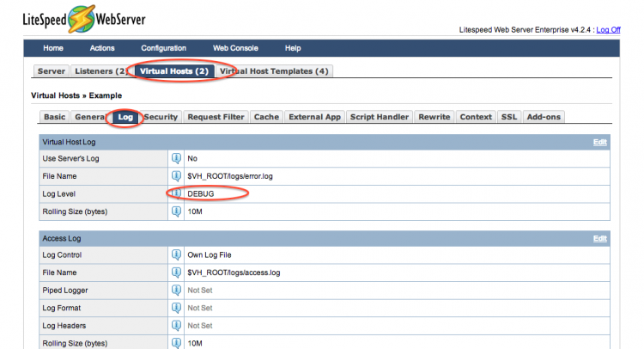Open the Actions menu
Viewport: 644px width, 349px height.
[102, 48]
